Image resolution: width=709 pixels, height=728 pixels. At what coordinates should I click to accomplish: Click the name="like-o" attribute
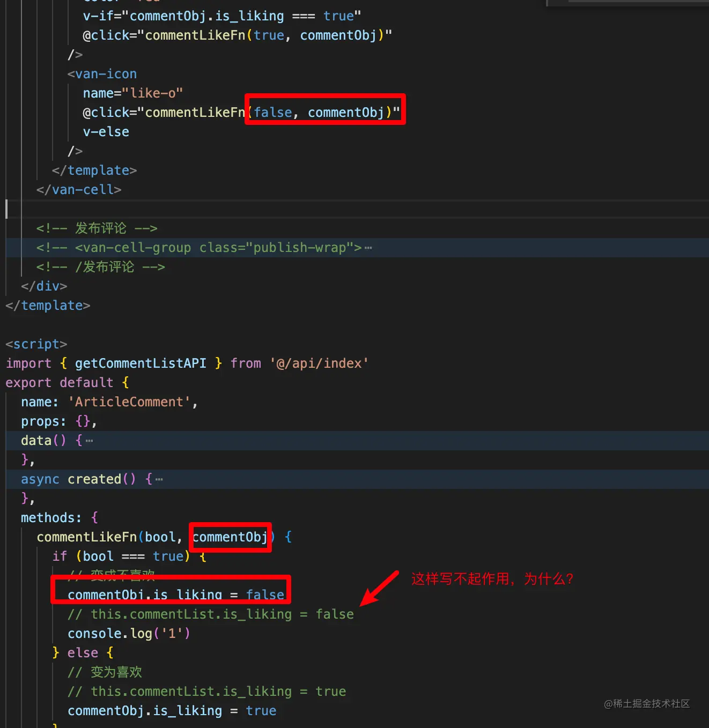pos(133,93)
